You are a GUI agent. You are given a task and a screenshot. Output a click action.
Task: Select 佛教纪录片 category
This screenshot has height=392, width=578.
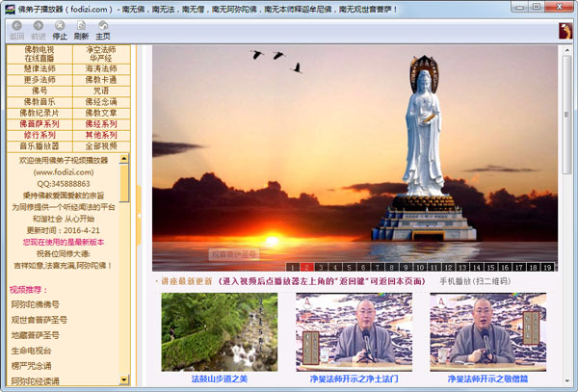click(x=39, y=113)
